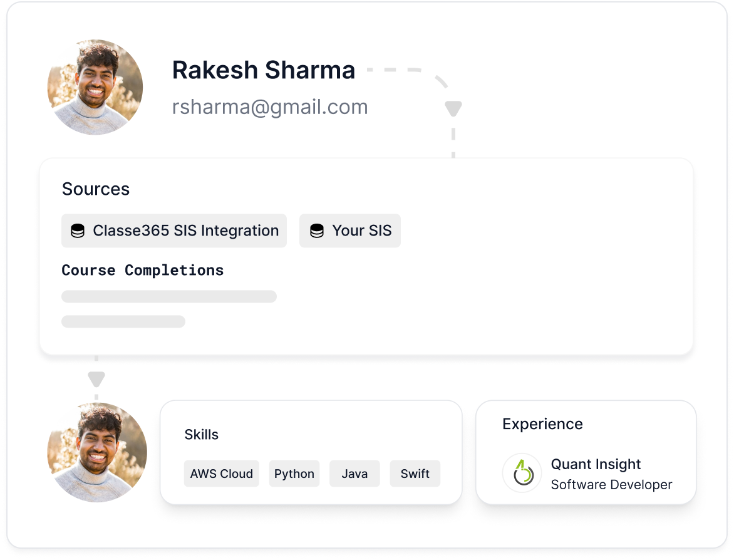Image resolution: width=734 pixels, height=560 pixels.
Task: Click the Rakesh Sharma name heading
Action: tap(264, 70)
